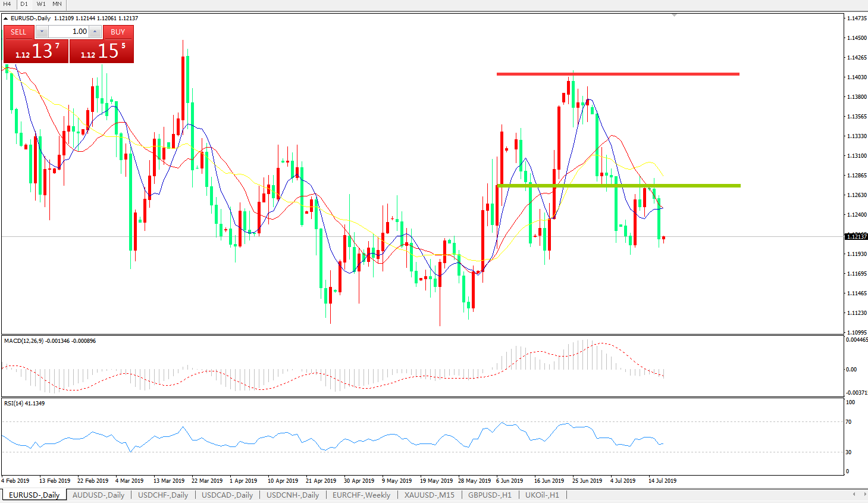The image size is (868, 503).
Task: Click the current price label 1.12137
Action: [856, 237]
